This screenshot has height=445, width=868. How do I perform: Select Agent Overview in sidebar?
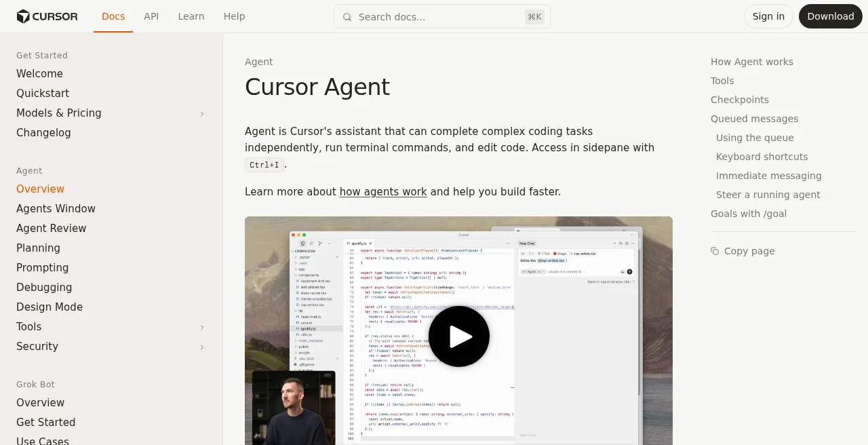coord(41,189)
